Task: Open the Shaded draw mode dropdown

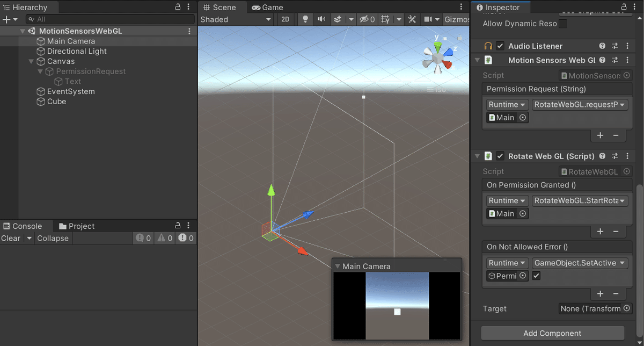Action: pyautogui.click(x=236, y=19)
